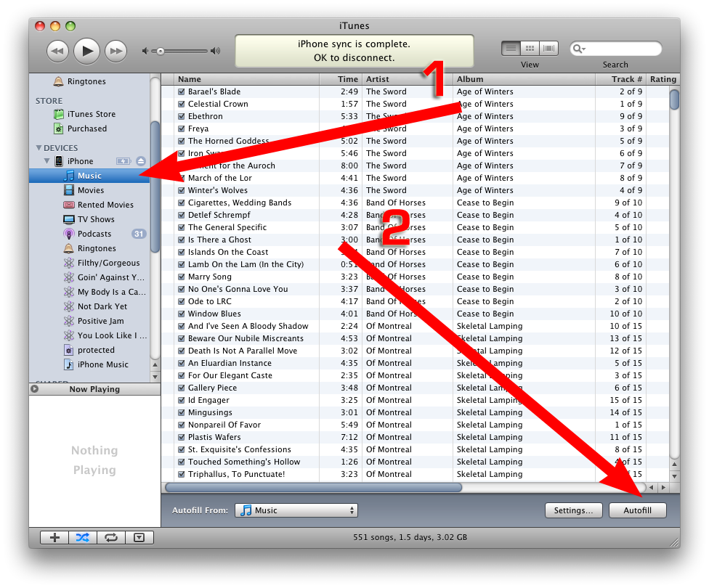The image size is (709, 588).
Task: Eject the iPhone
Action: pyautogui.click(x=141, y=161)
